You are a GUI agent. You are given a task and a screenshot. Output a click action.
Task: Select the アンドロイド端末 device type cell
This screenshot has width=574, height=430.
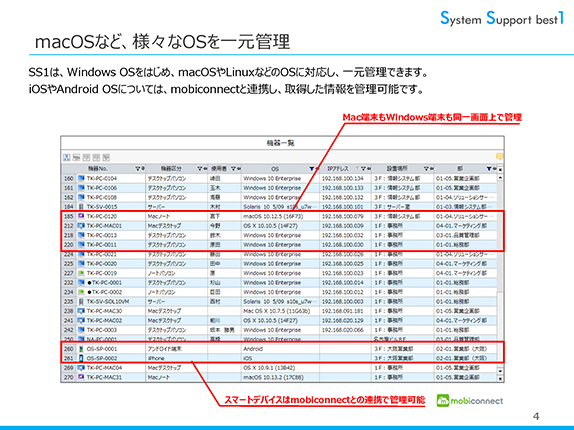click(176, 349)
